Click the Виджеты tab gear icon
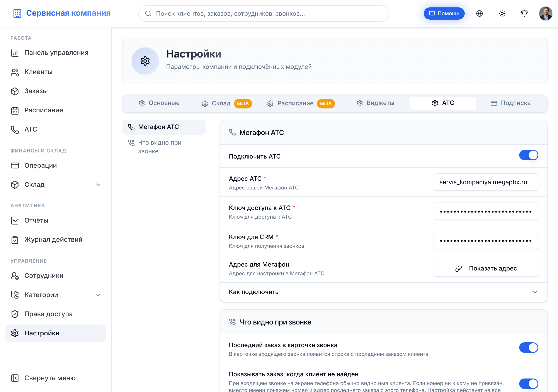The image size is (558, 392). point(359,103)
